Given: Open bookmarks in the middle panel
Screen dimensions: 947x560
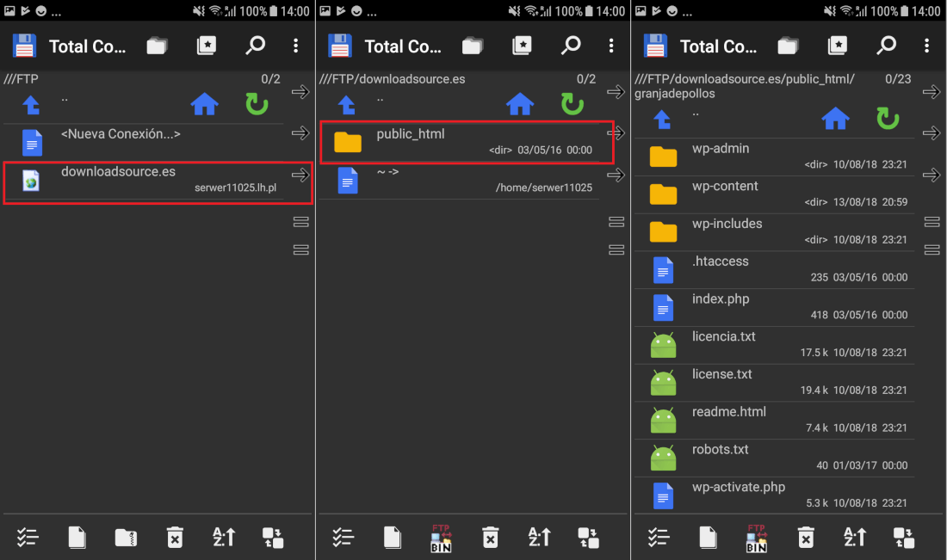Looking at the screenshot, I should coord(522,46).
